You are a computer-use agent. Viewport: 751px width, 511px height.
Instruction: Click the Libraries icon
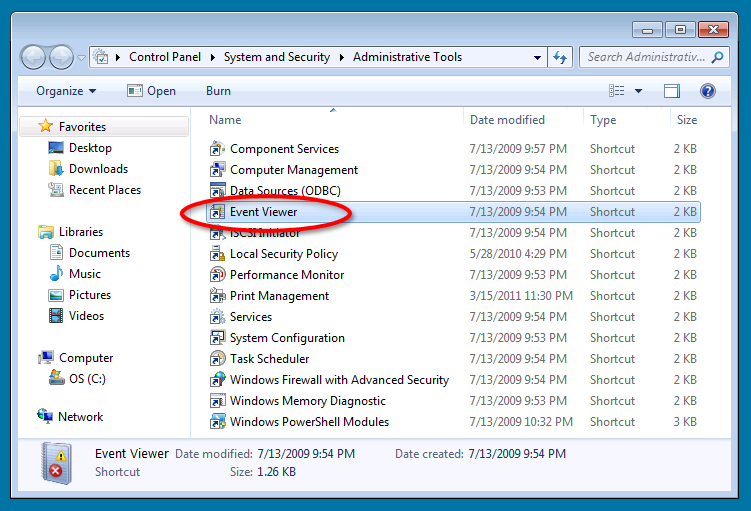(x=46, y=232)
